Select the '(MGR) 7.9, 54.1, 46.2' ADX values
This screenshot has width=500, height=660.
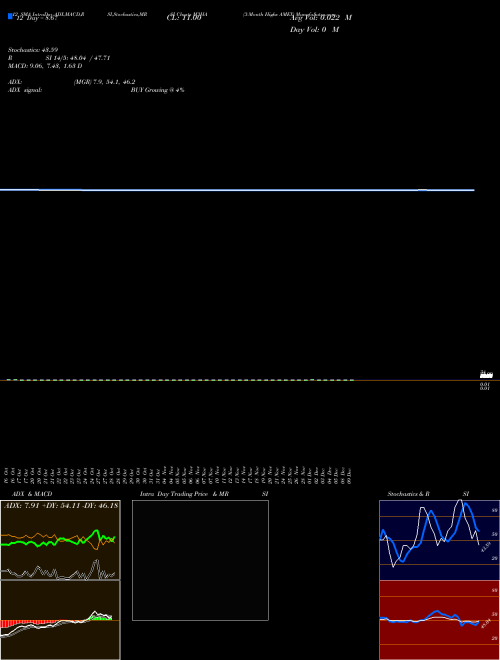click(x=104, y=82)
